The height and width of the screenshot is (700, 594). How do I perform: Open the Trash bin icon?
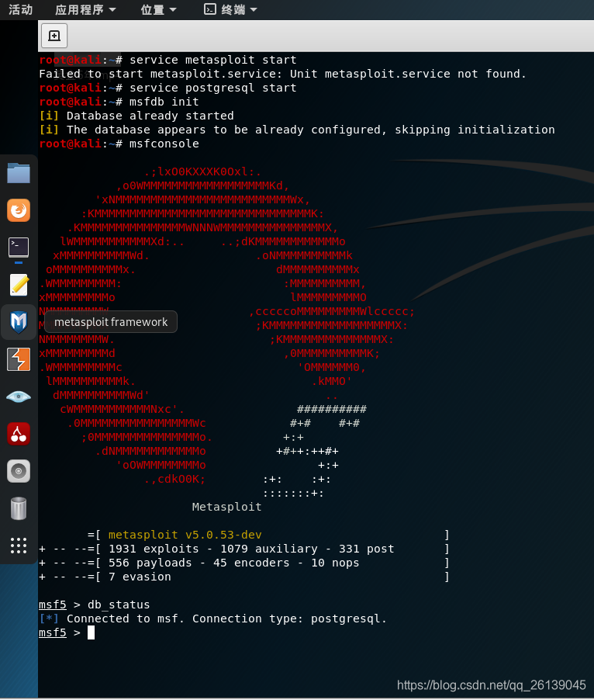(x=19, y=508)
